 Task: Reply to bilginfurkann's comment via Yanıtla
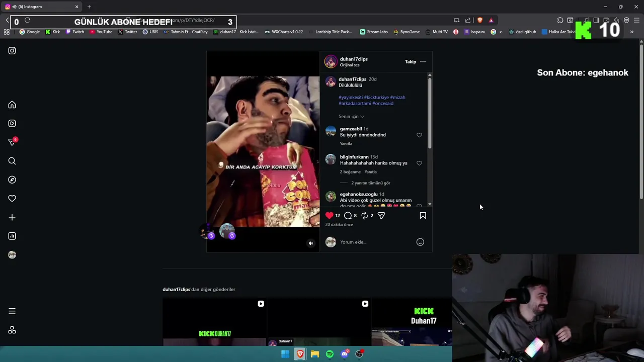click(371, 172)
